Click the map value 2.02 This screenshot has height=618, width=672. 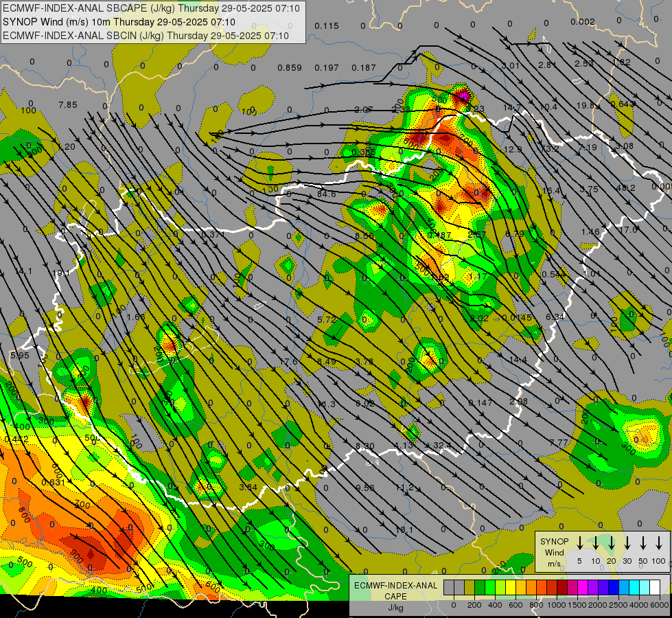(479, 318)
